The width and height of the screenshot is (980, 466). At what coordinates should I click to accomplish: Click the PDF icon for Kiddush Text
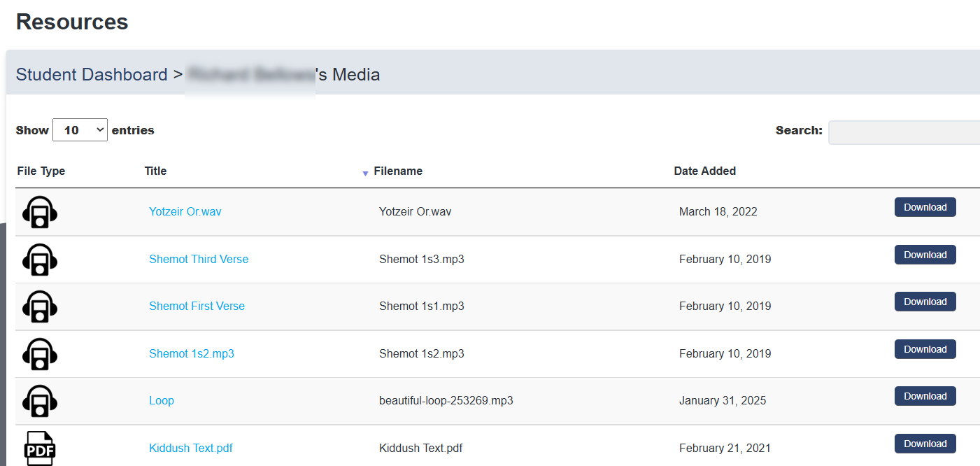pyautogui.click(x=40, y=448)
